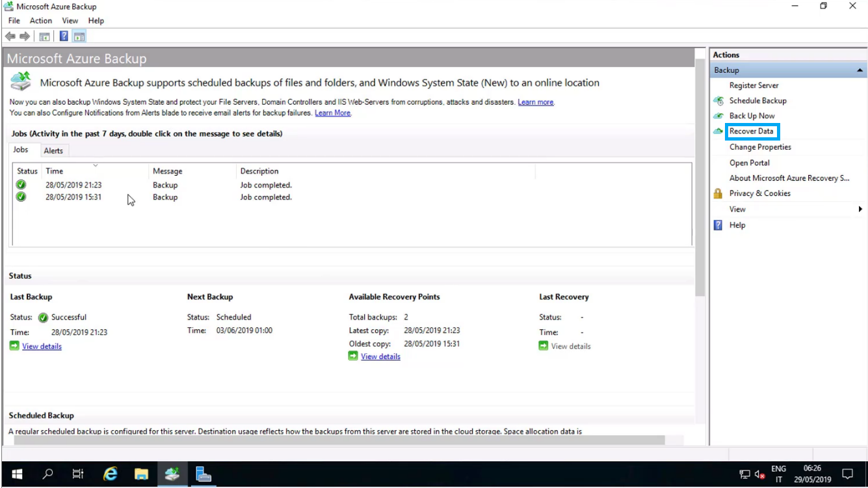Click View details under Last Backup

click(x=42, y=346)
